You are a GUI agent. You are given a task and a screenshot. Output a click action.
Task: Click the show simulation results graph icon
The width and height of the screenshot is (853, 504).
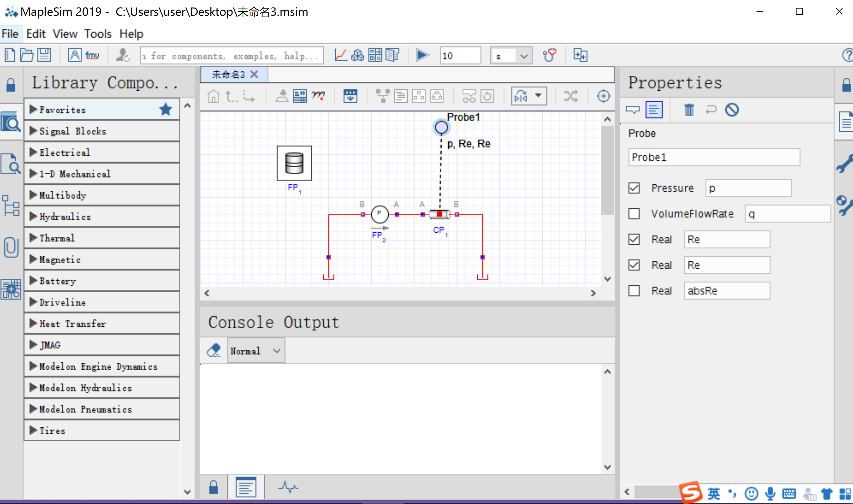341,55
